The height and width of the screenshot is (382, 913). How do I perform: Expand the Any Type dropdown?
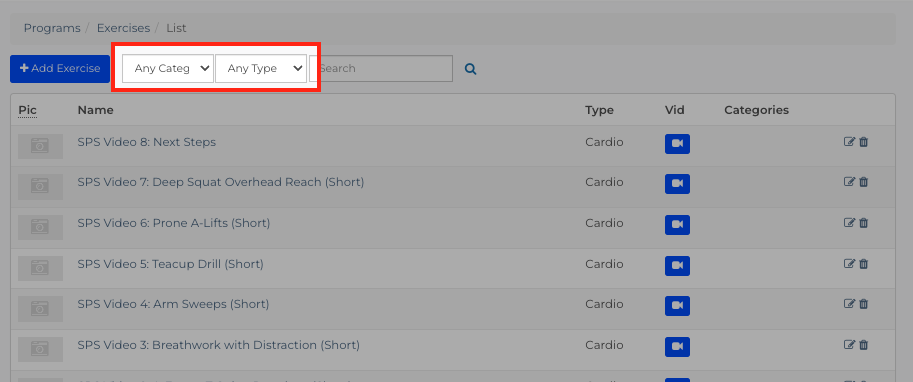coord(261,68)
